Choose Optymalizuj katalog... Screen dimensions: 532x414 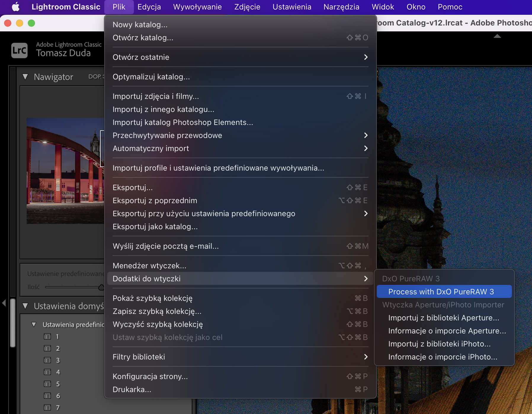point(240,77)
